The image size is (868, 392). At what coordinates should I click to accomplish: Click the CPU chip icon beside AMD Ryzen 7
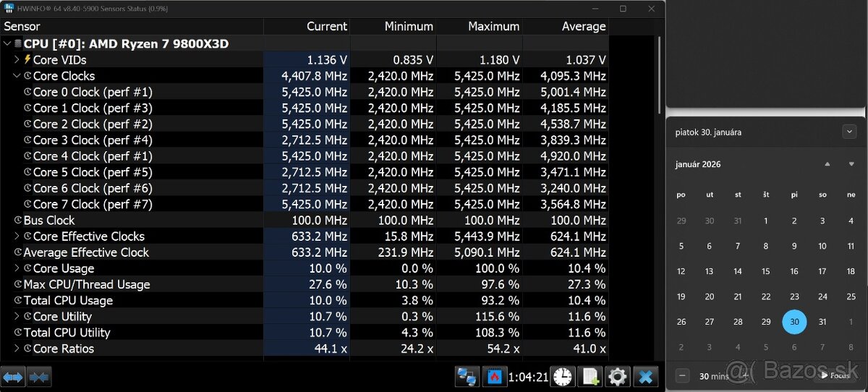tap(18, 44)
